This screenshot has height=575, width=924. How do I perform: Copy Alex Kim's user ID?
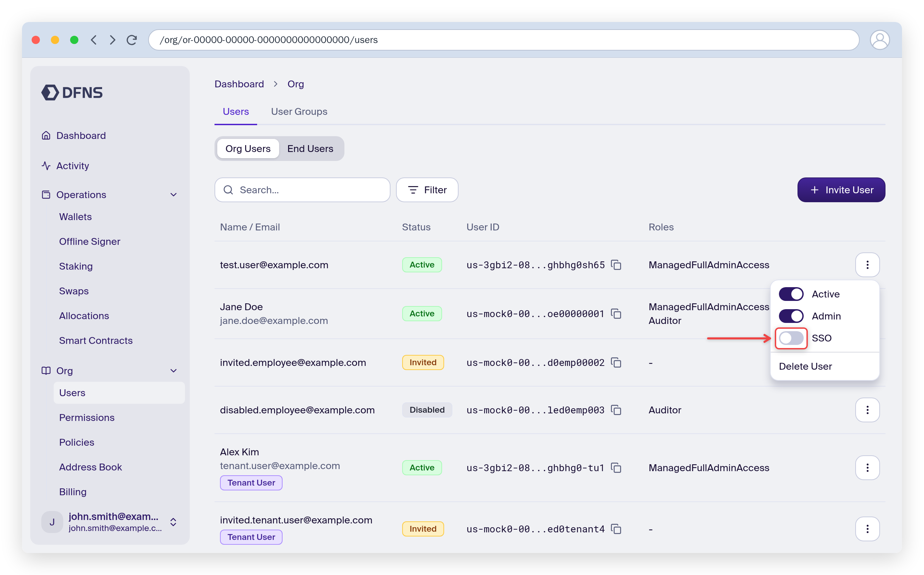point(616,468)
